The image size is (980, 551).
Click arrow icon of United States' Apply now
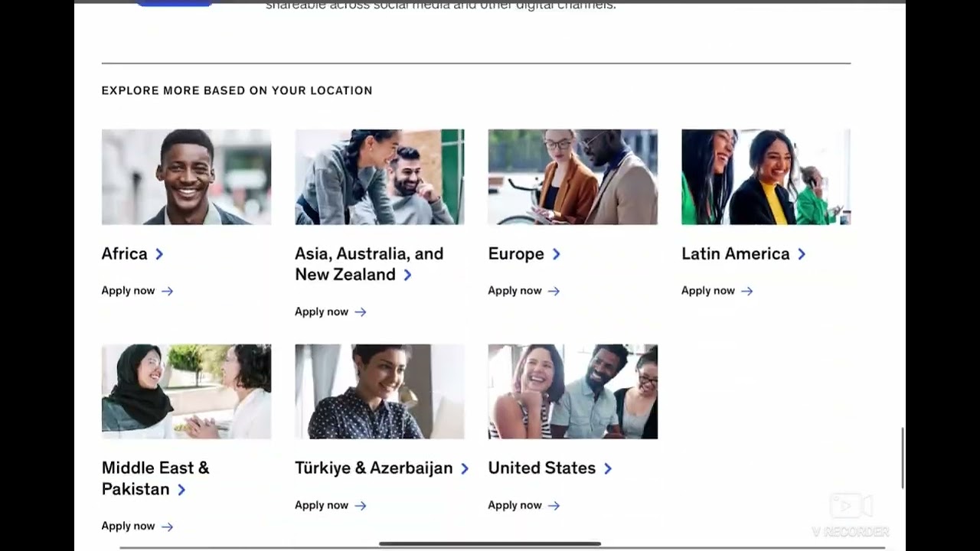pos(554,505)
